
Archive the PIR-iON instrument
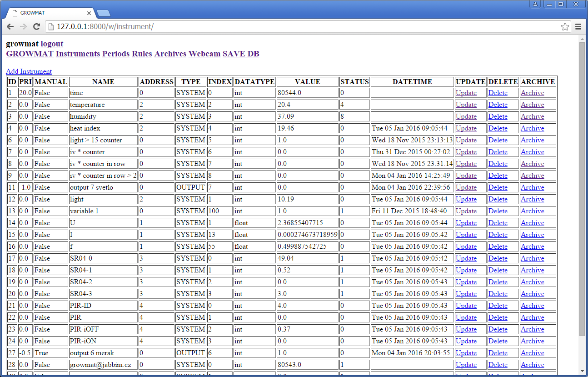tap(532, 341)
